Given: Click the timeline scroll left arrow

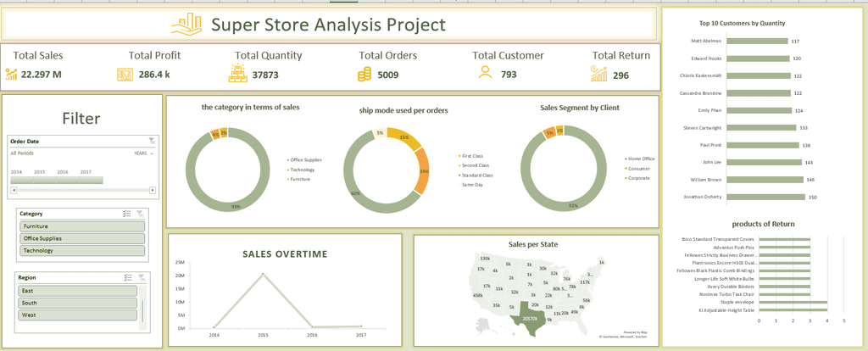Looking at the screenshot, I should pyautogui.click(x=14, y=190).
